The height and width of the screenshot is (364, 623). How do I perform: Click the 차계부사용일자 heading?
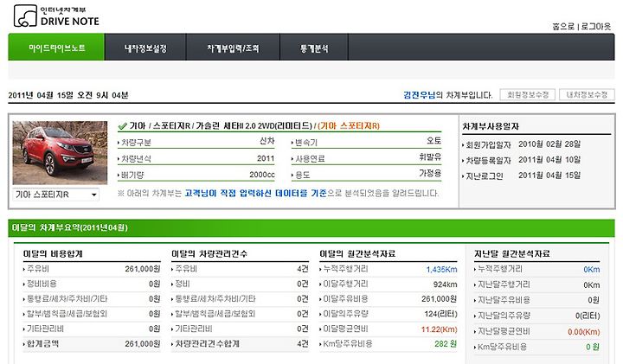click(491, 126)
